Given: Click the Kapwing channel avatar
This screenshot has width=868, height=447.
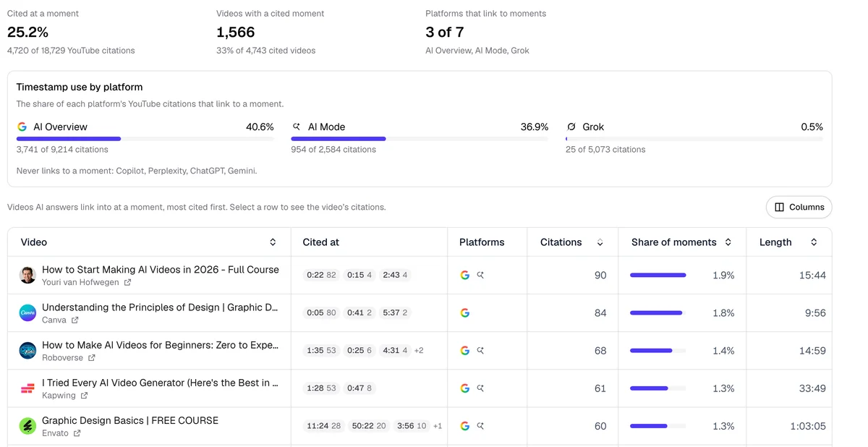Looking at the screenshot, I should [27, 388].
